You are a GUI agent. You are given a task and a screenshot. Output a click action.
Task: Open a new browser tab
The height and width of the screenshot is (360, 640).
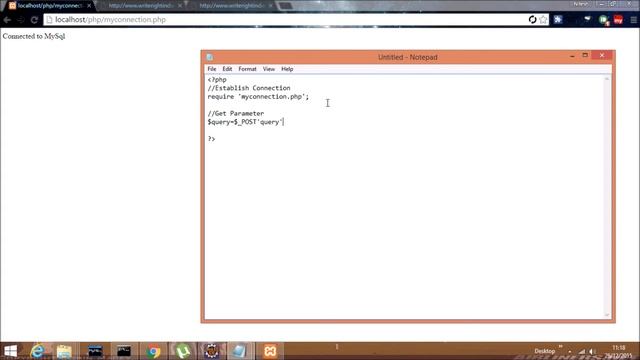point(285,6)
